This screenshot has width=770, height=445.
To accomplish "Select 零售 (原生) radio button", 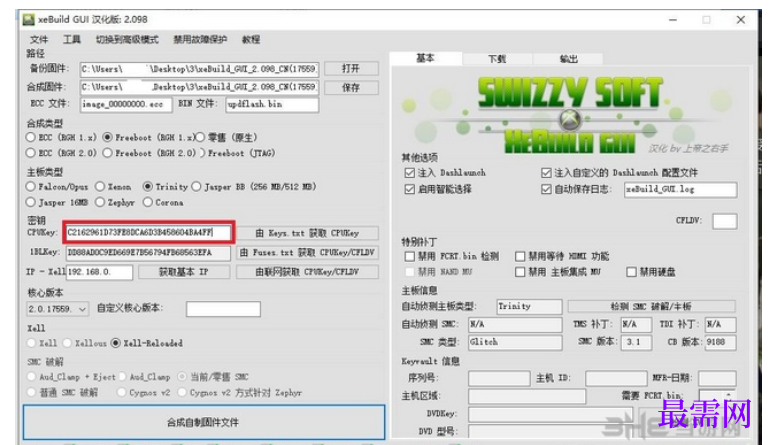I will 199,138.
